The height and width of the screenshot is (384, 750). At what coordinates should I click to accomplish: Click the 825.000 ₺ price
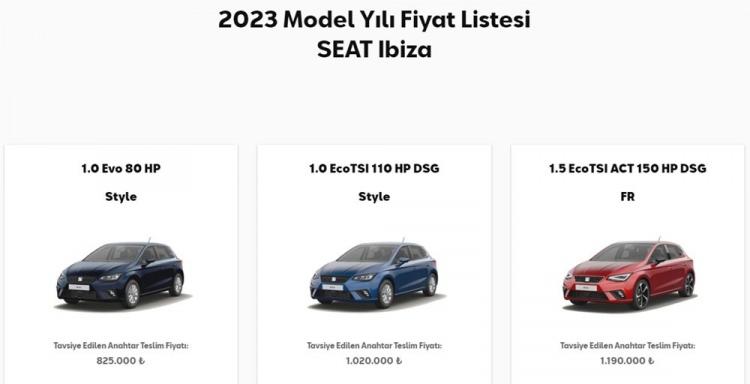pos(121,361)
